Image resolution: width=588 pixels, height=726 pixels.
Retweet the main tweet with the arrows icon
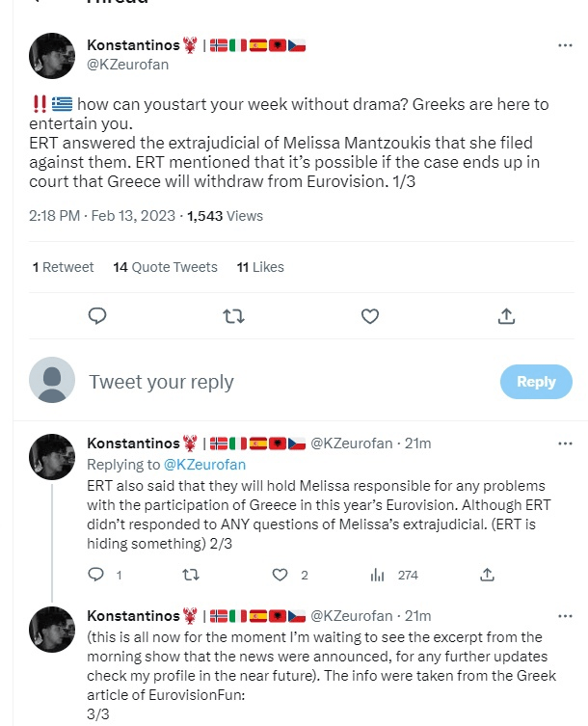pyautogui.click(x=233, y=315)
